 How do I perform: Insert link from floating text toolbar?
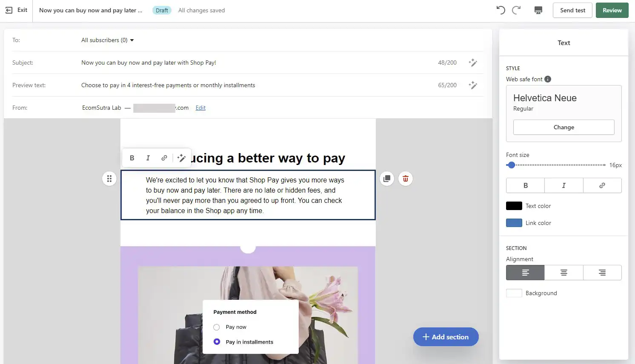164,158
